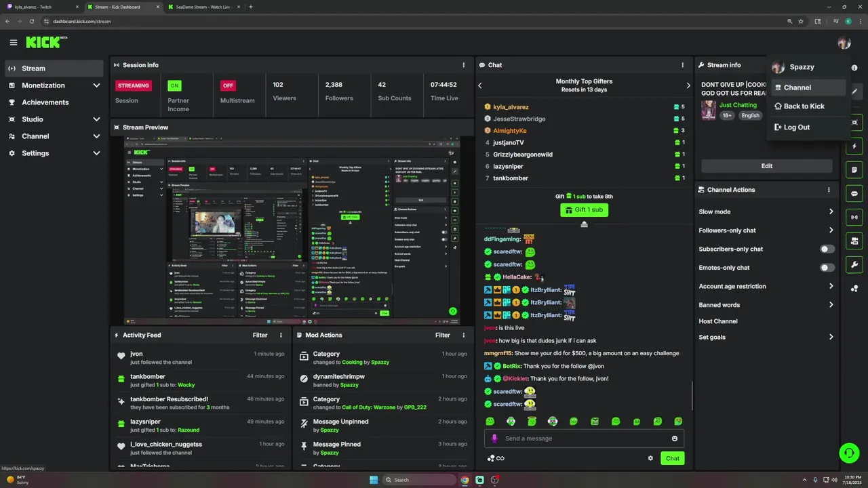868x488 pixels.
Task: Reload the browser page
Action: 31,21
